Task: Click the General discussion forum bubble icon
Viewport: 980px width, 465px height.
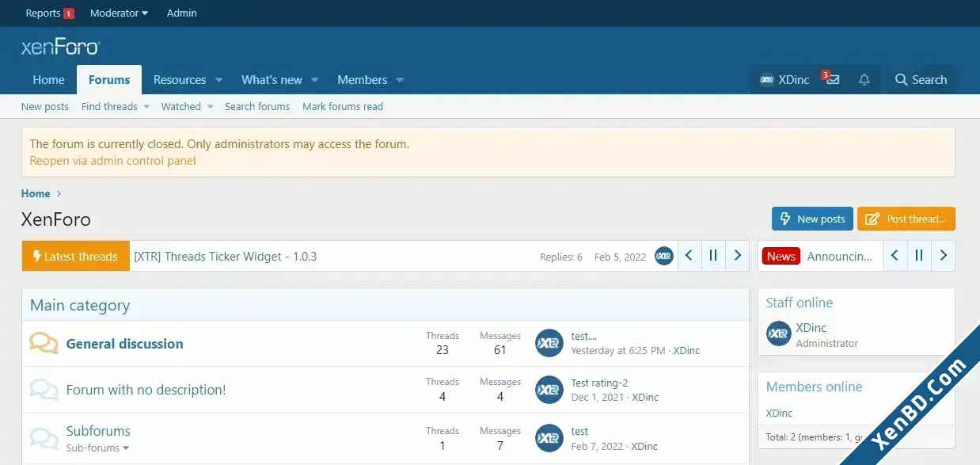Action: (x=44, y=343)
